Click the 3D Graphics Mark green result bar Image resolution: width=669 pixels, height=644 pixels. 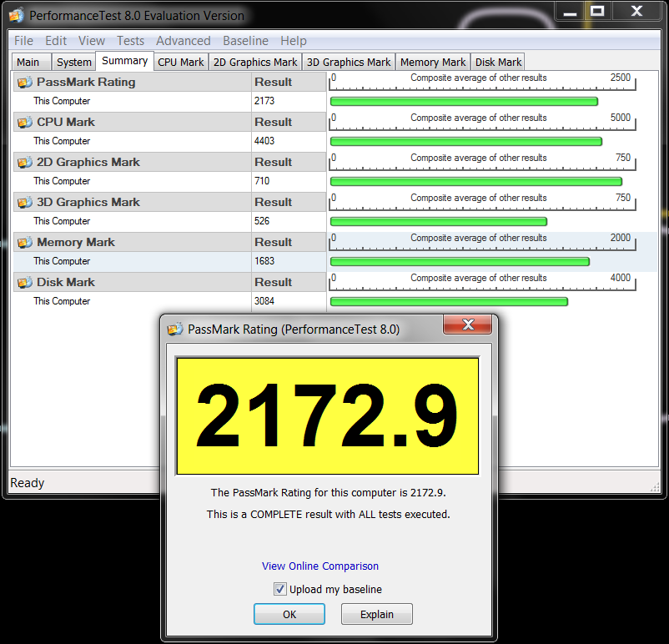(x=439, y=222)
